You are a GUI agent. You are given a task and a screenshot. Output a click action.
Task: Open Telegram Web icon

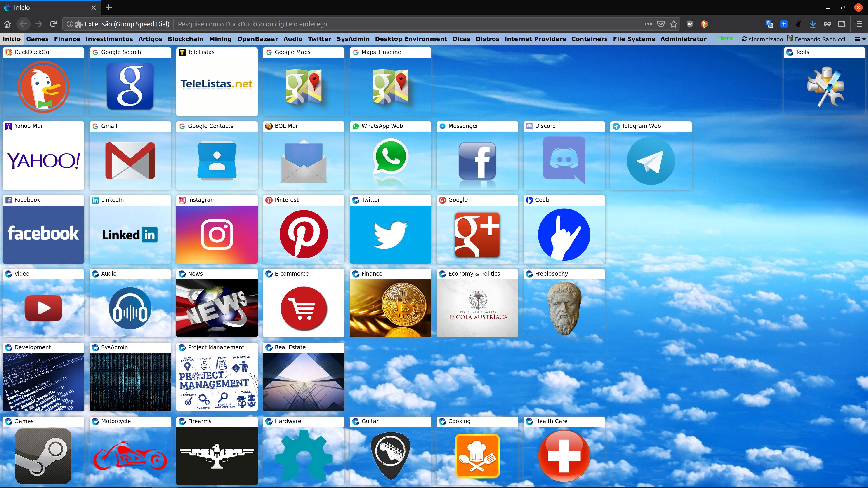click(x=650, y=160)
